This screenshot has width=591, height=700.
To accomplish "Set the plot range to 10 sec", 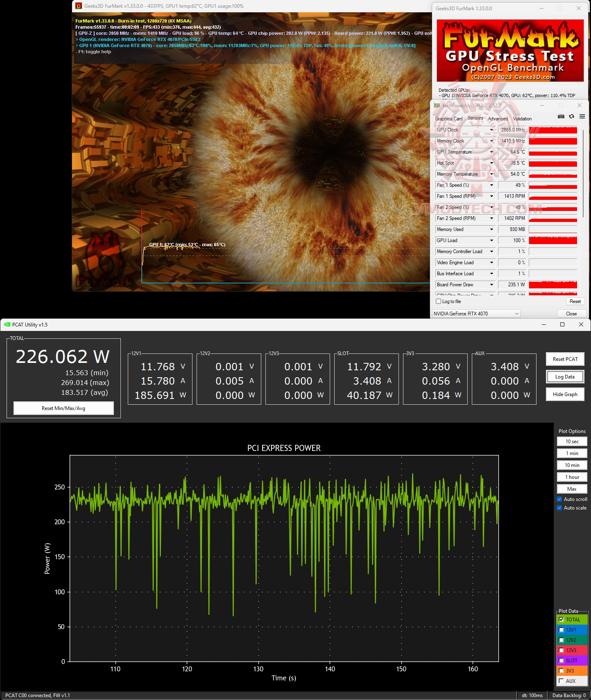I will click(572, 442).
